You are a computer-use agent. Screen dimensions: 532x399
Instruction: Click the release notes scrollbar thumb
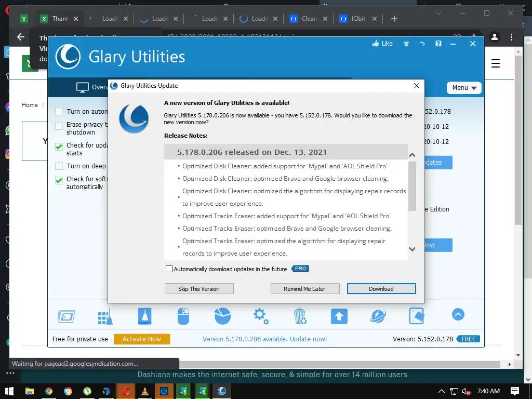point(412,186)
